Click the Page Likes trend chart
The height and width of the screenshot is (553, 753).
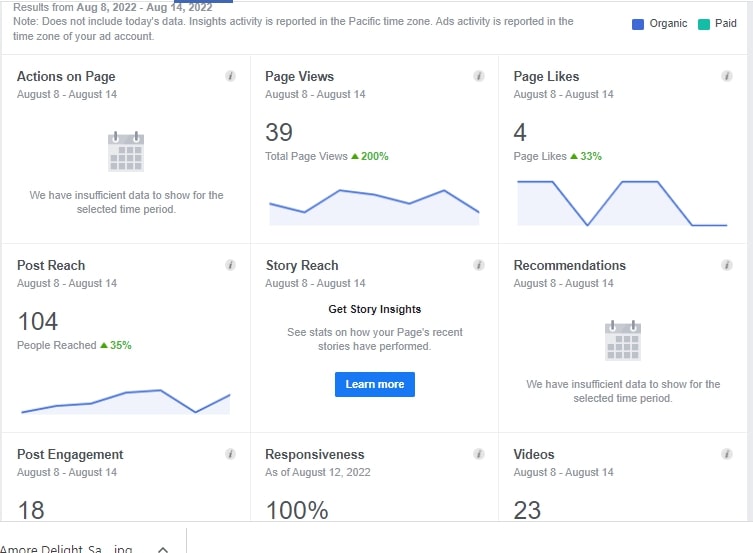(622, 204)
